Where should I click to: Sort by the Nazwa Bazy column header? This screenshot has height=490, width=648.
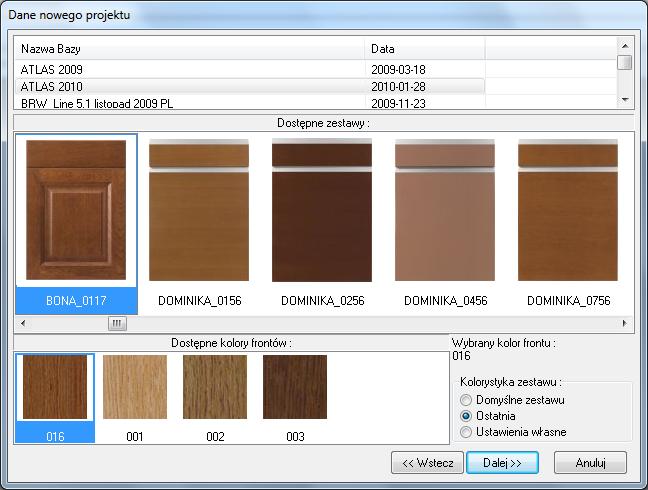point(190,49)
